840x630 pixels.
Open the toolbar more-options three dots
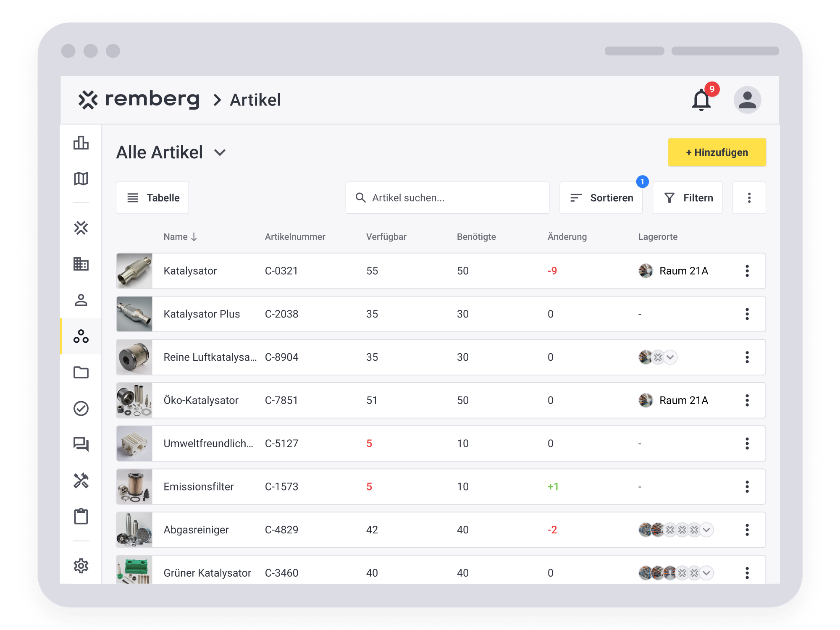[x=749, y=198]
